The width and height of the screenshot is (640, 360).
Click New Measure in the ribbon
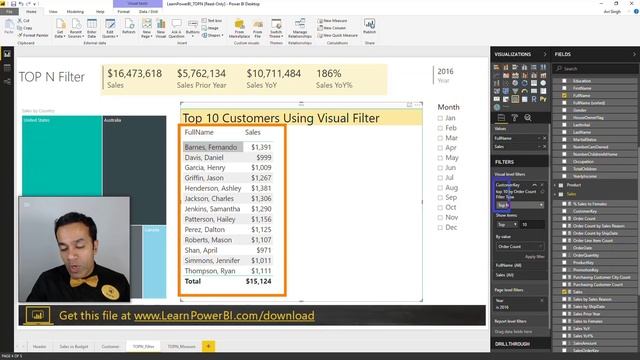click(x=333, y=21)
